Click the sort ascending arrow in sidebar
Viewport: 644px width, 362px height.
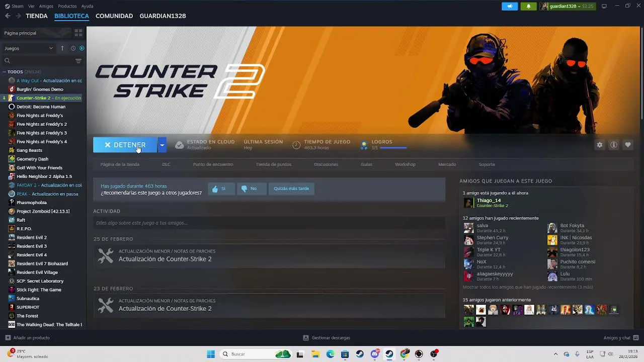(62, 48)
